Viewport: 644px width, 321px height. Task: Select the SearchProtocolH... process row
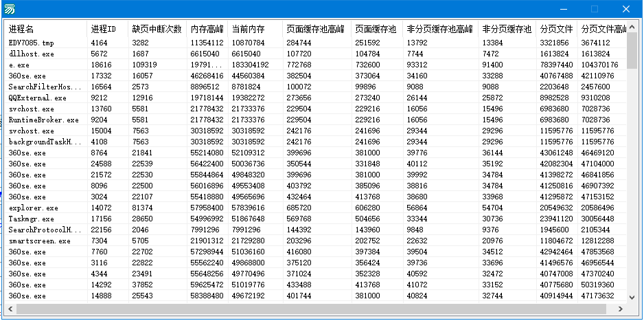tap(315, 230)
